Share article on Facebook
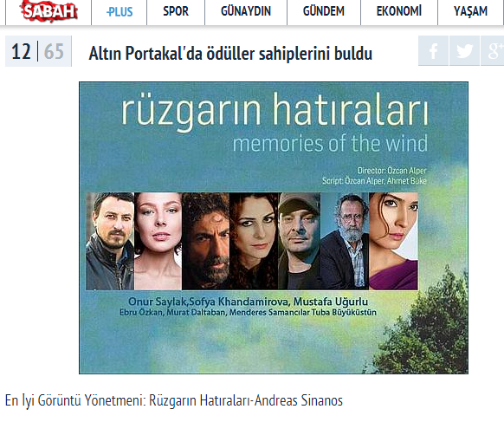504x435 pixels. pyautogui.click(x=433, y=51)
